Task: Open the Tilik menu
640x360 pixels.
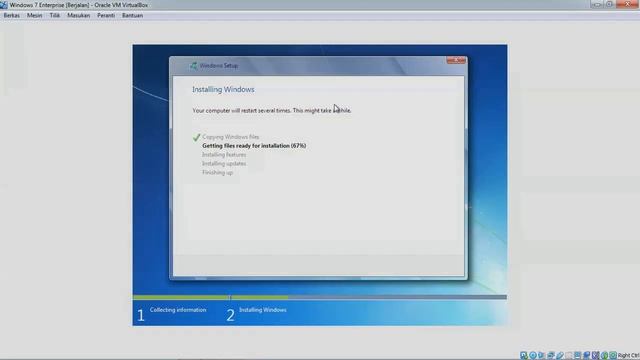Action: click(55, 16)
